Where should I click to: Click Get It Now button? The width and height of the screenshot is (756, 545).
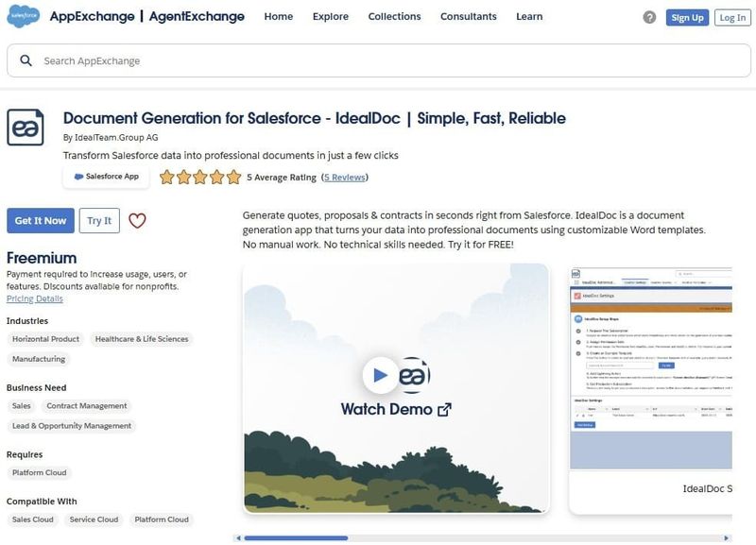[x=41, y=221]
